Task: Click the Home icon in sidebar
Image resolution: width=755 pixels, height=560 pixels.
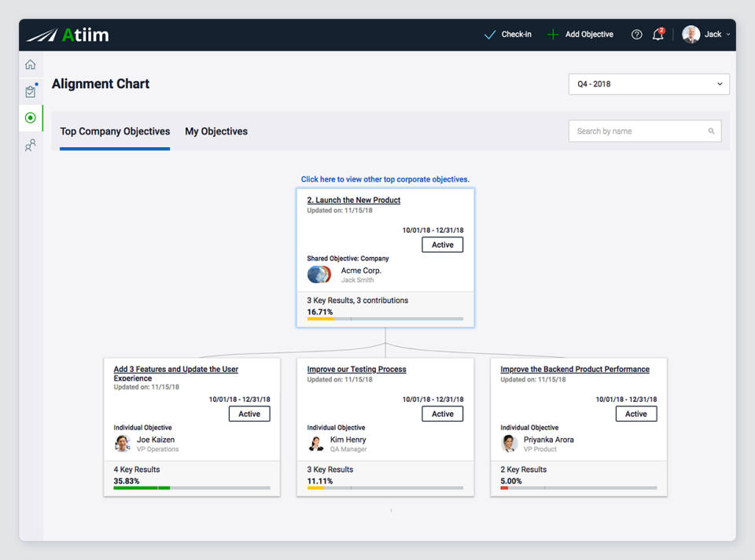Action: point(31,64)
